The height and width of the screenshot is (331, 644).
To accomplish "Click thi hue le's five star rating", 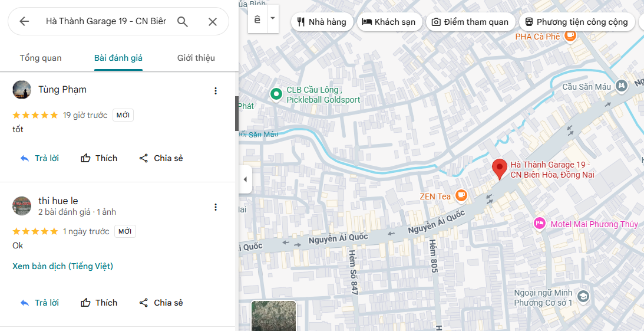I will (x=35, y=231).
